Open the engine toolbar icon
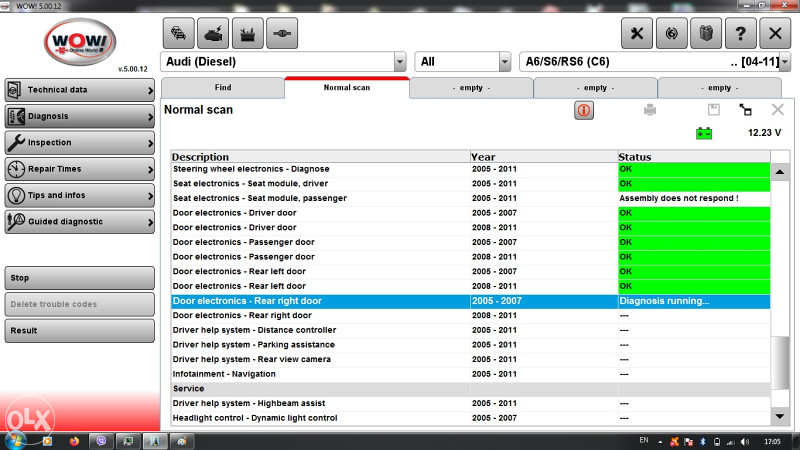Viewport: 800px width, 450px height. [x=213, y=32]
